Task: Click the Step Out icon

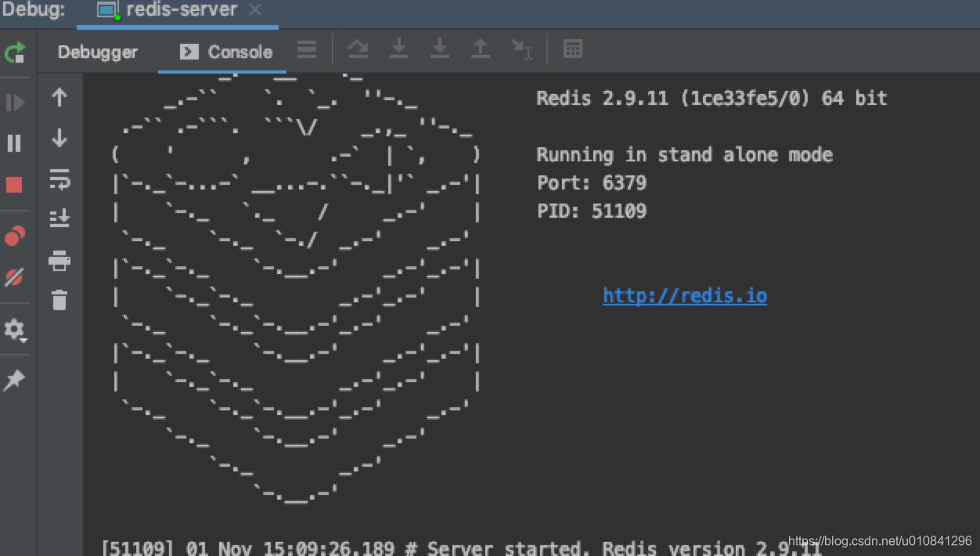Action: tap(480, 49)
